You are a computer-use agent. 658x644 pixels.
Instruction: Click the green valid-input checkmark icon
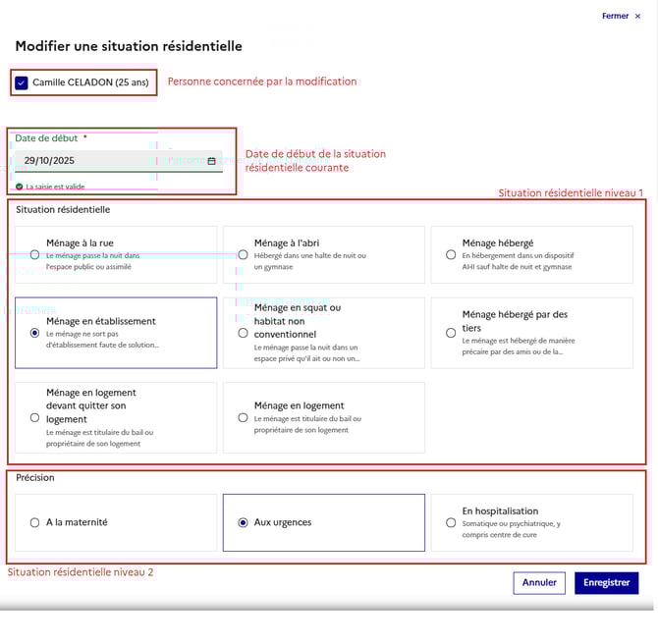point(19,187)
